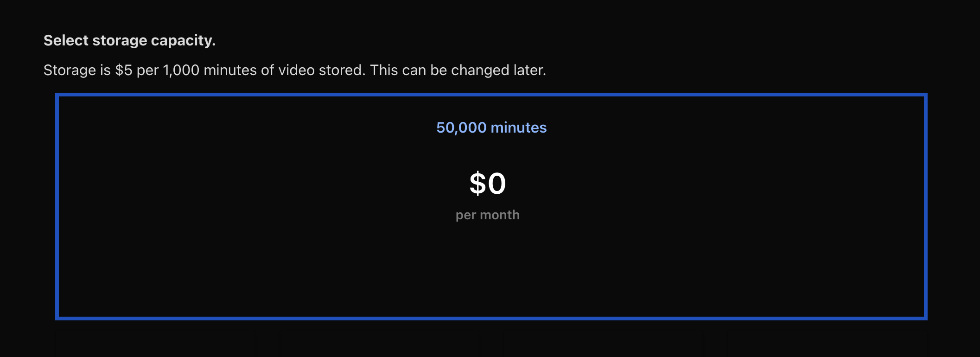The height and width of the screenshot is (357, 980).
Task: Click the right blue border of the selected card
Action: (x=925, y=206)
